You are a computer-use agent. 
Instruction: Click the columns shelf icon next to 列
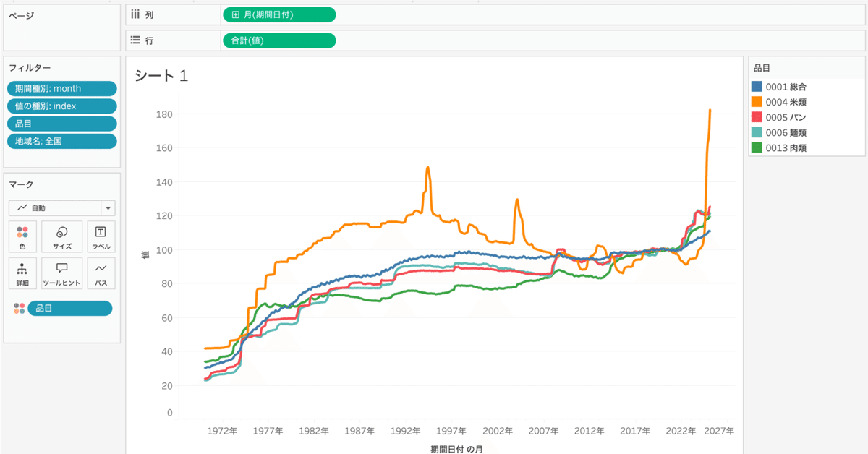pyautogui.click(x=135, y=14)
